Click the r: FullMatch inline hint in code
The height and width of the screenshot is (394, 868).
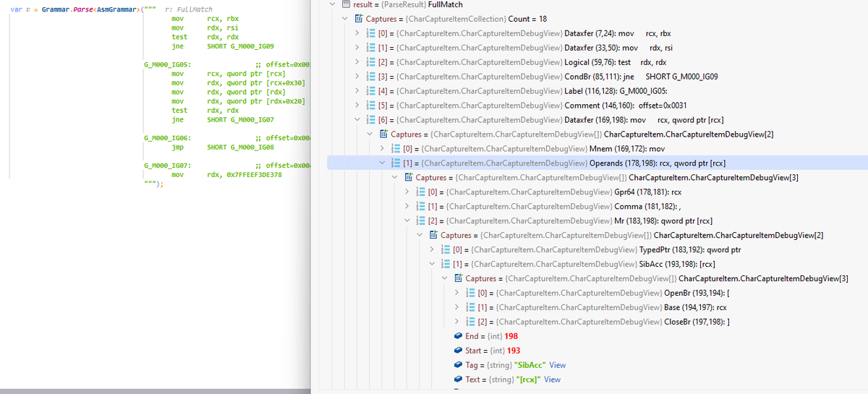click(x=189, y=9)
